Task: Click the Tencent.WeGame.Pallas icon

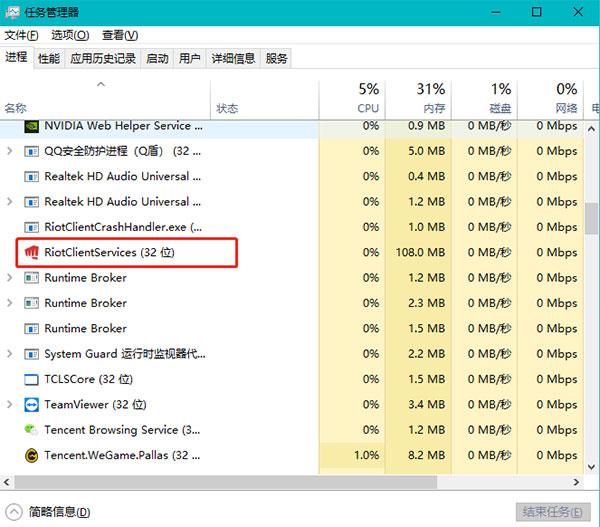Action: click(31, 455)
